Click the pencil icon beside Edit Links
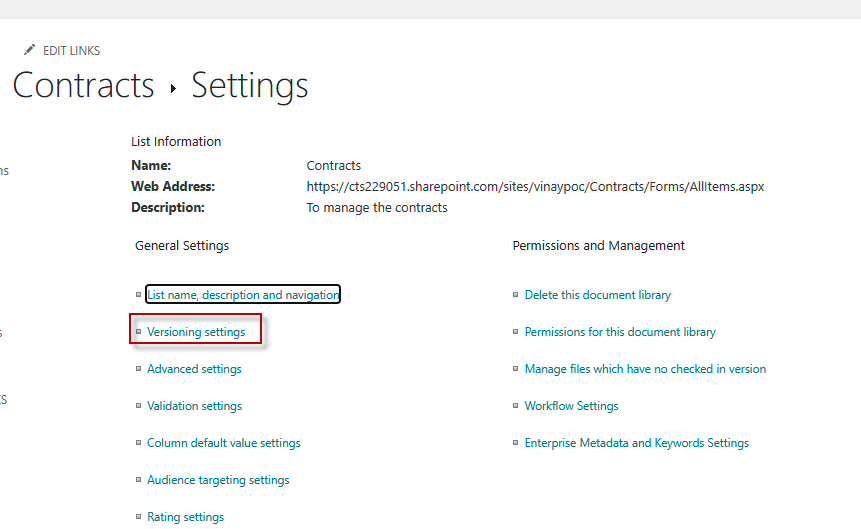 coord(29,50)
